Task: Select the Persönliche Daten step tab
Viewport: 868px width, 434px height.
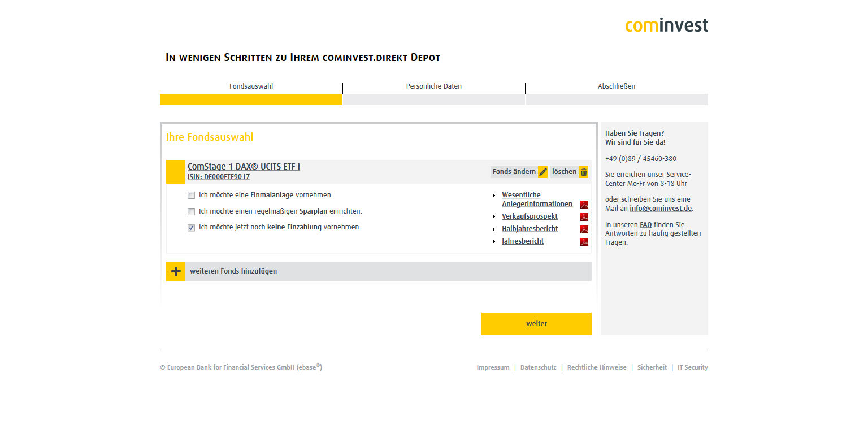Action: coord(434,86)
